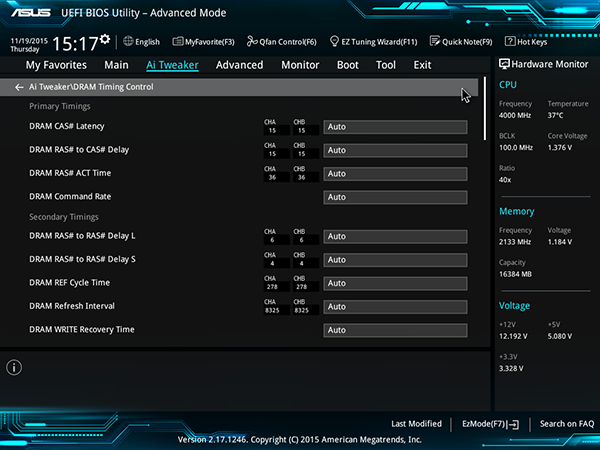The image size is (600, 450).
Task: Click Last Modified button
Action: 416,424
